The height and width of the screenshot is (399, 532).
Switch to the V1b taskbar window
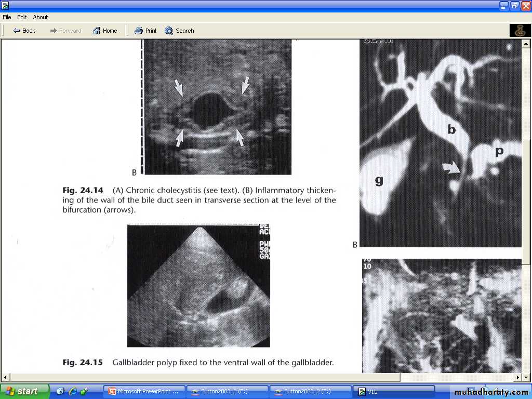393,392
